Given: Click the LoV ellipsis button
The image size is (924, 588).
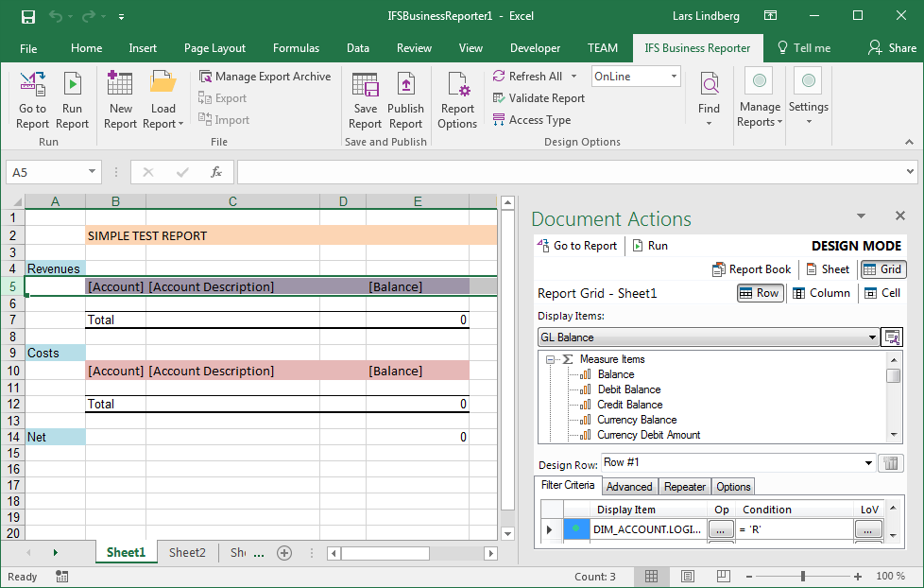Looking at the screenshot, I should 868,530.
